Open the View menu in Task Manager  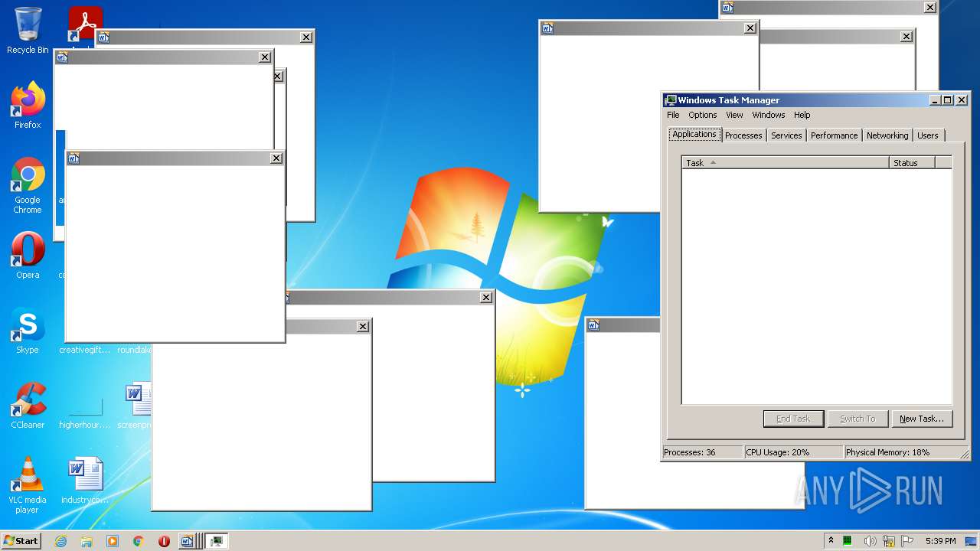coord(734,115)
